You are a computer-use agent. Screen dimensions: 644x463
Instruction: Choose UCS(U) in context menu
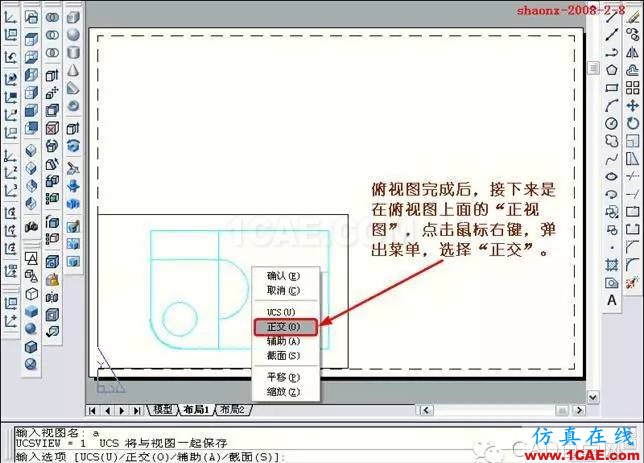281,312
